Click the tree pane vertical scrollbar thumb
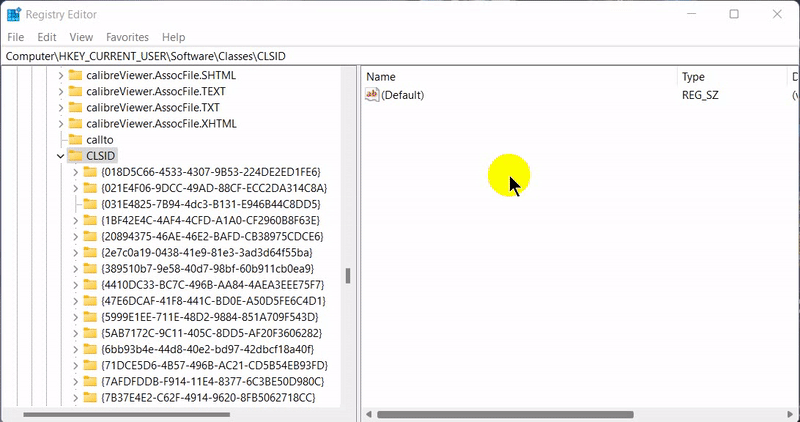800x422 pixels. tap(348, 276)
